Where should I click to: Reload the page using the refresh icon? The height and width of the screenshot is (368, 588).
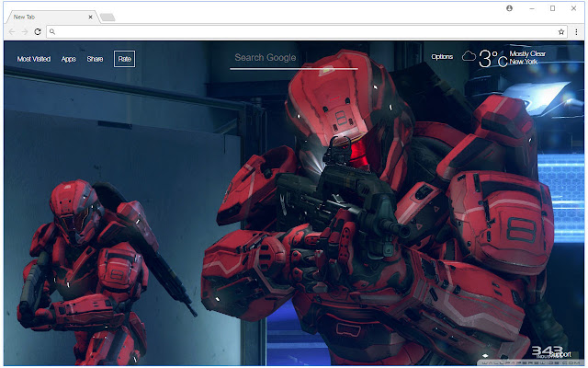click(38, 32)
